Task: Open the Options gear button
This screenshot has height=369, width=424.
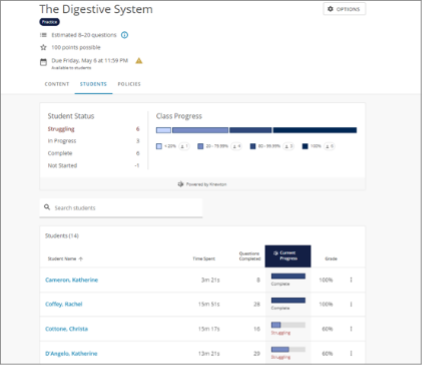Action: (344, 9)
